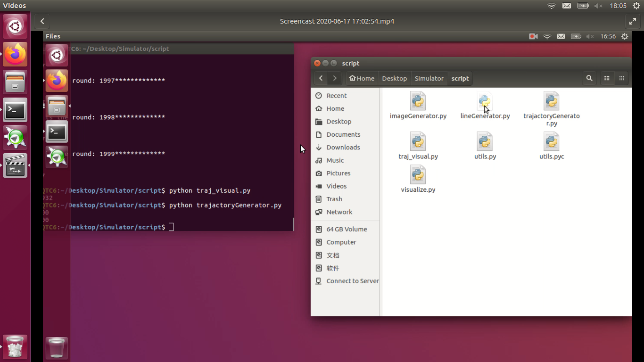Open Network in the Files sidebar
644x362 pixels.
tap(346, 212)
